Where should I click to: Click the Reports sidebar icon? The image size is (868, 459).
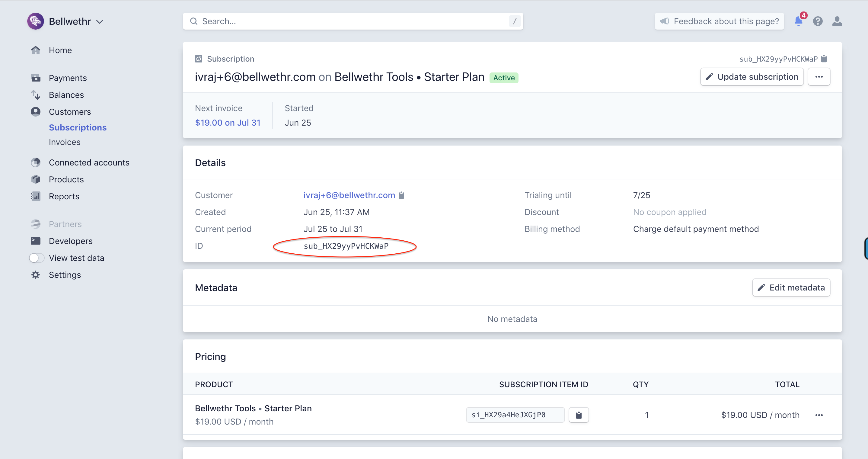(36, 196)
